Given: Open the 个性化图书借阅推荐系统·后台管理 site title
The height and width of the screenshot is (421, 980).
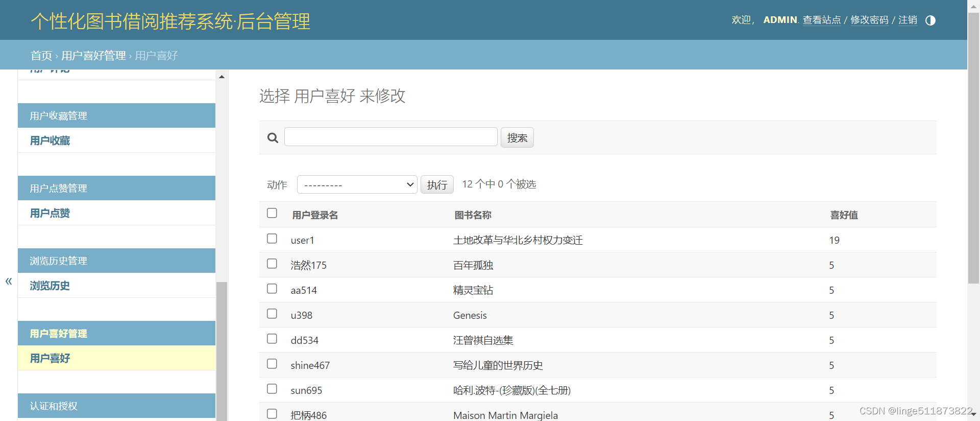Looking at the screenshot, I should [x=170, y=21].
